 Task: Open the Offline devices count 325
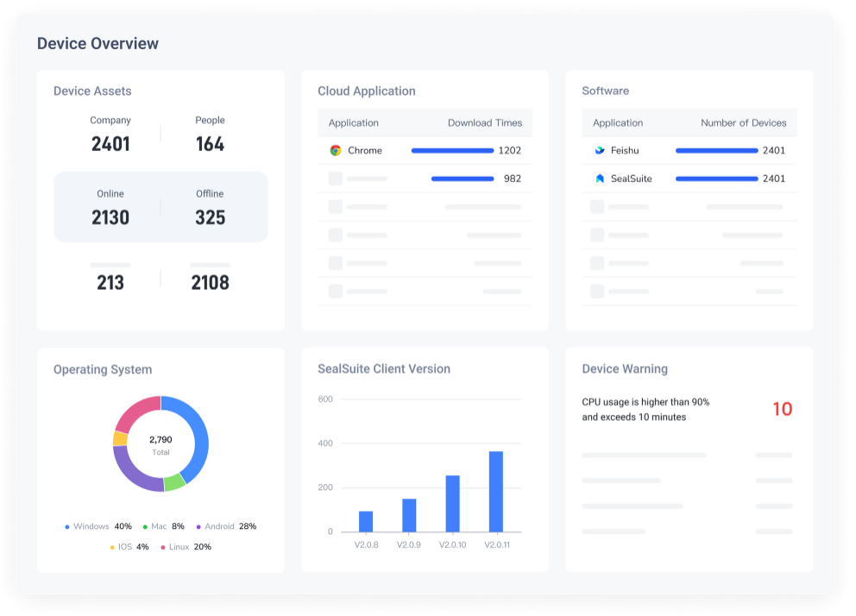click(x=211, y=217)
